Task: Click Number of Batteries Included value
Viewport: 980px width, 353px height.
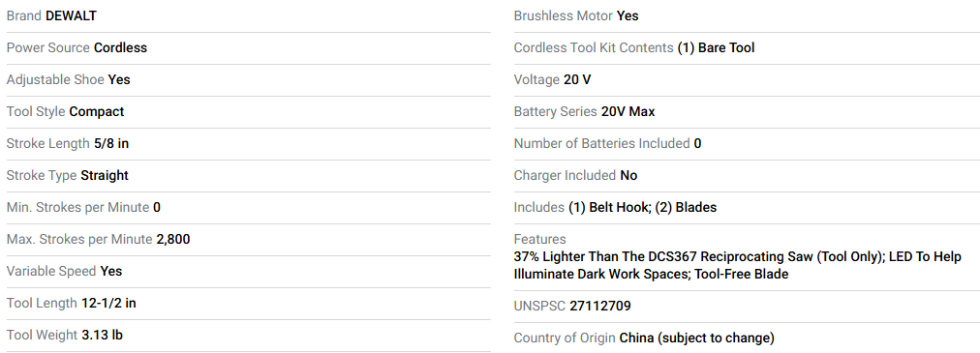Action: [697, 143]
